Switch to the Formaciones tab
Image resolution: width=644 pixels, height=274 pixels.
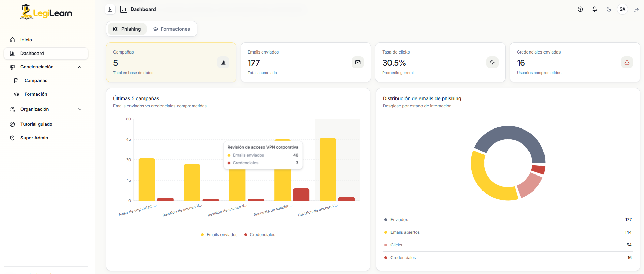[171, 29]
